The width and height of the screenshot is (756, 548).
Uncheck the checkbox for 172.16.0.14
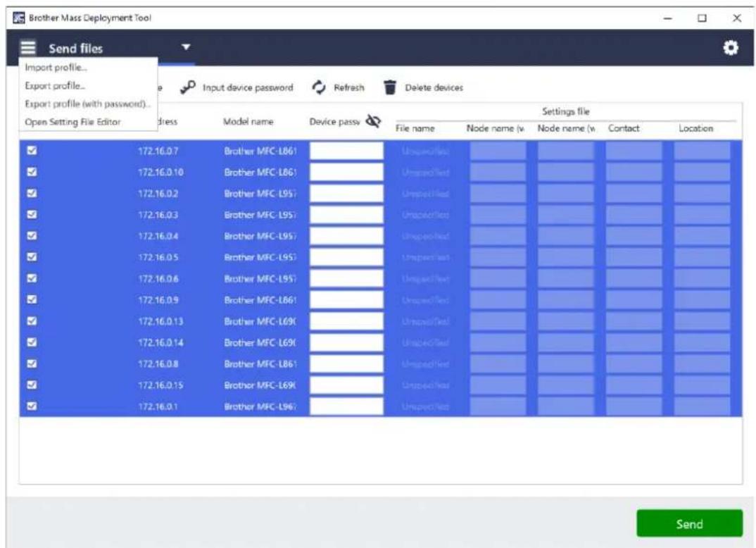[x=32, y=342]
